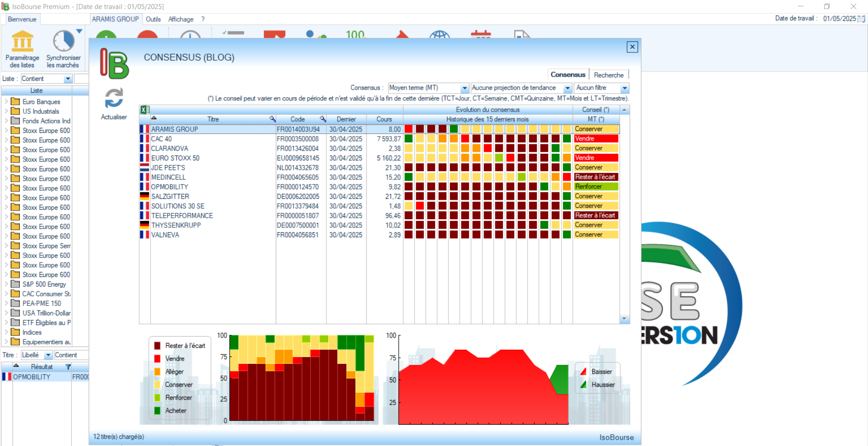Click the Alléger orange legend swatch
The height and width of the screenshot is (446, 868).
pos(157,371)
